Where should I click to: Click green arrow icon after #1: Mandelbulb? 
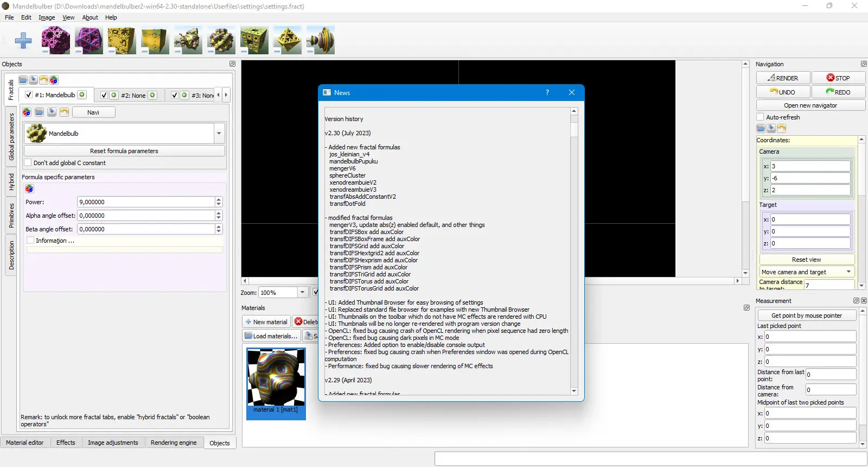(82, 94)
